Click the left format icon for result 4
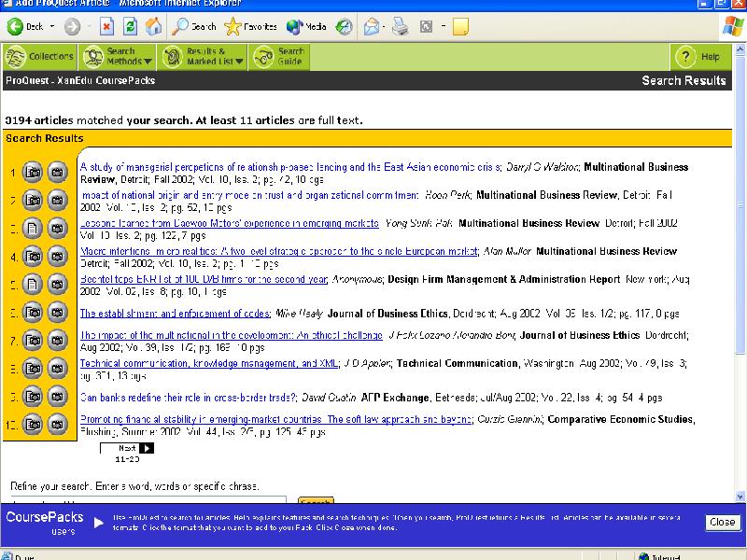The height and width of the screenshot is (560, 747). (x=33, y=256)
